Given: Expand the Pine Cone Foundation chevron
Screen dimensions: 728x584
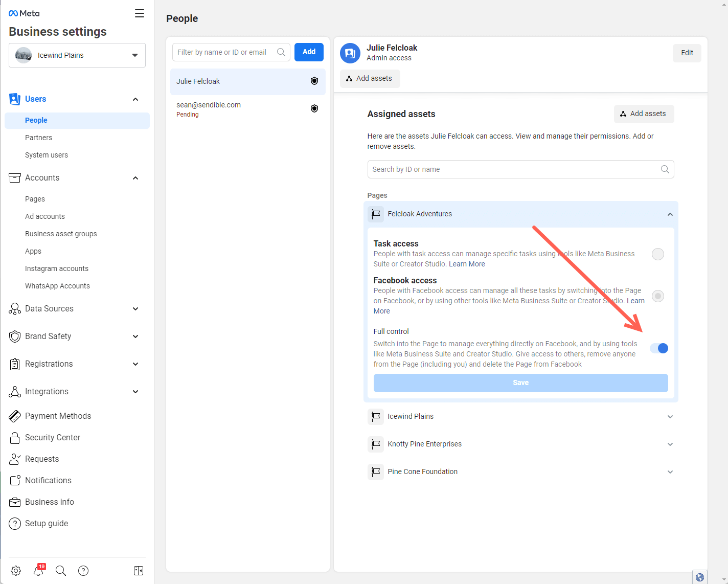Looking at the screenshot, I should tap(670, 472).
